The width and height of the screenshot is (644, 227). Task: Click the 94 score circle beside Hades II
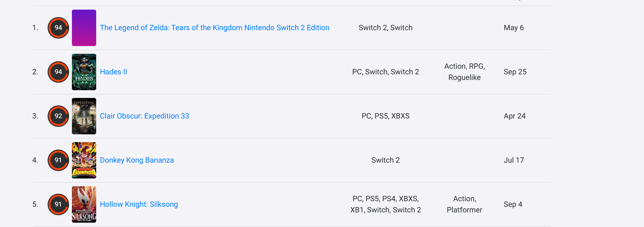pos(58,72)
